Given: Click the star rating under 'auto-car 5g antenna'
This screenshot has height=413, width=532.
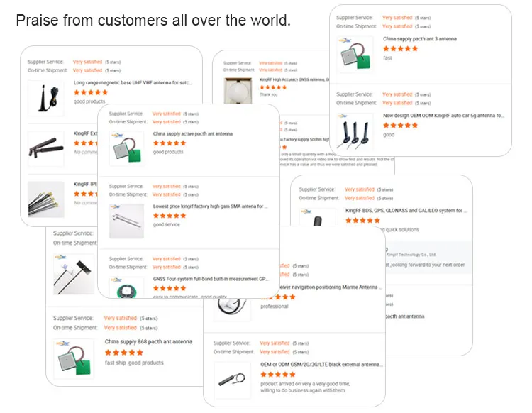Looking at the screenshot, I should pos(401,126).
